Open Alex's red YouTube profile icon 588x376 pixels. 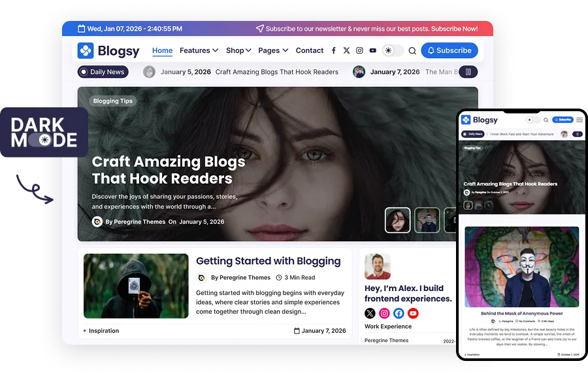click(413, 313)
